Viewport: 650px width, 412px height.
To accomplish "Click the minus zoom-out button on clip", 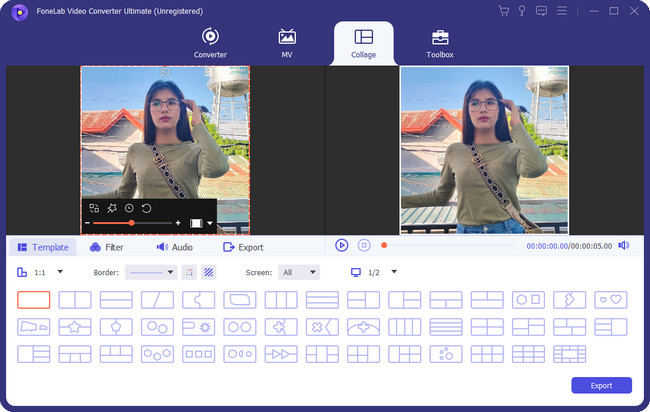I will point(87,223).
